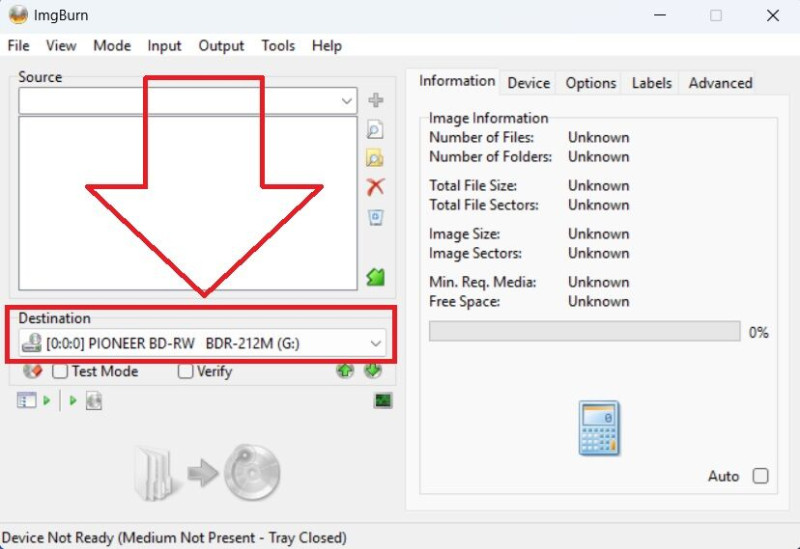Select the Information tab

[x=457, y=81]
